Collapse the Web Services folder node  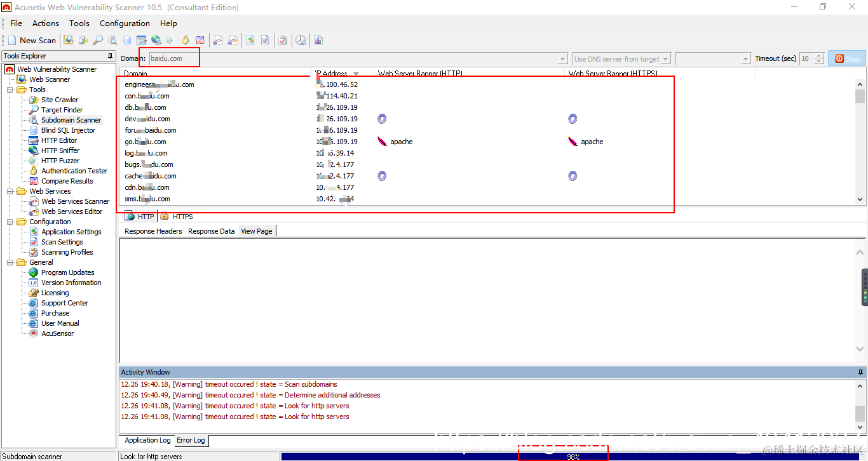click(11, 191)
